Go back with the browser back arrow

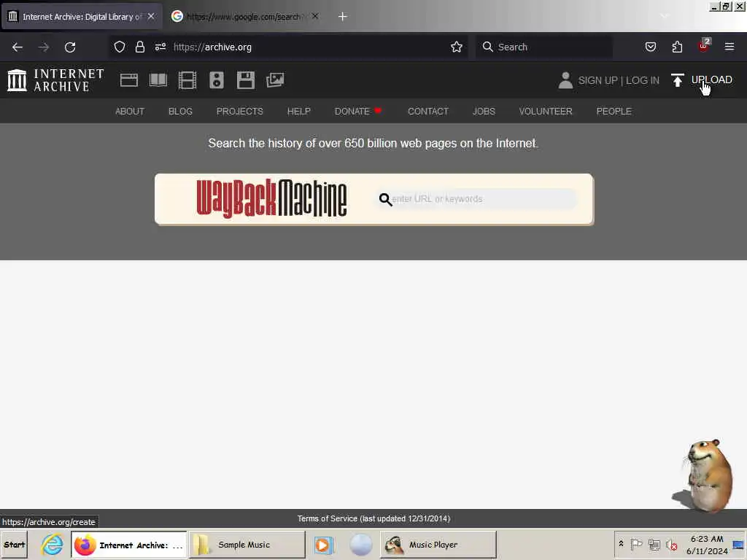(18, 47)
